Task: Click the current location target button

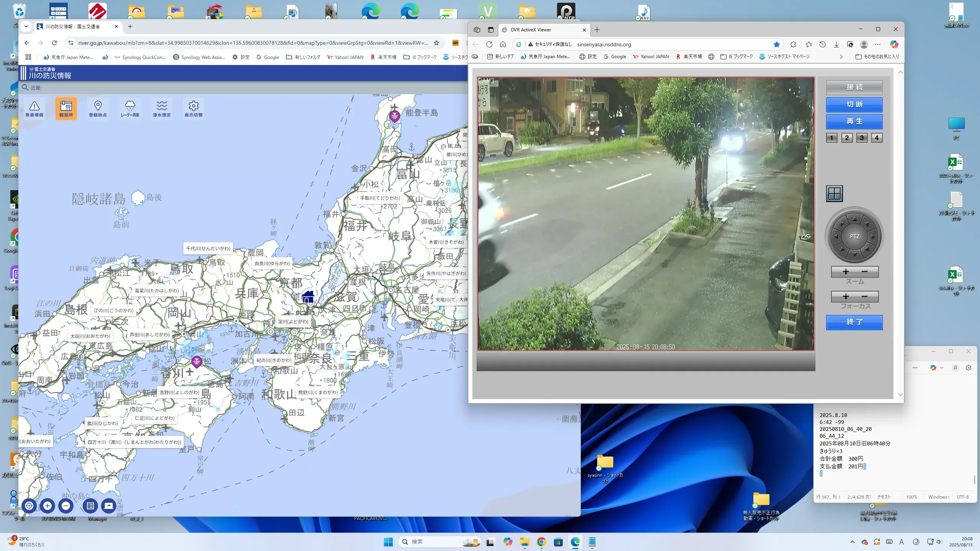Action: 29,505
